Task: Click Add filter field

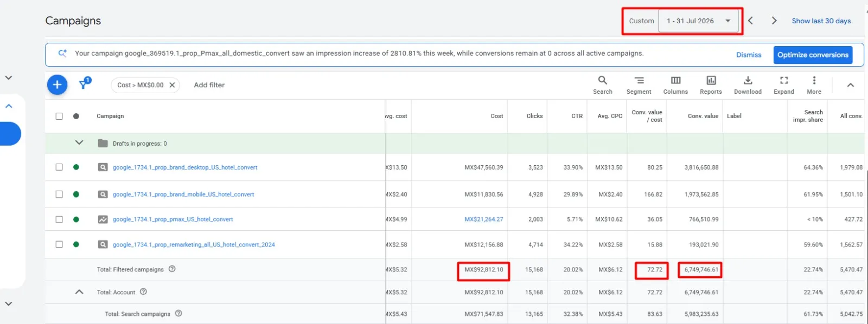Action: coord(209,85)
